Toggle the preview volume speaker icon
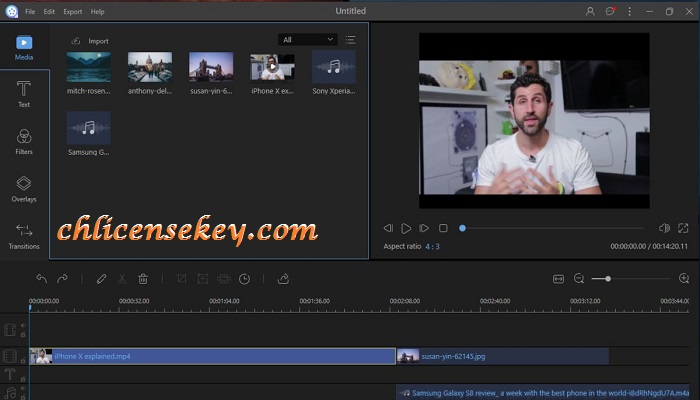Viewport: 700px width, 400px height. point(664,228)
